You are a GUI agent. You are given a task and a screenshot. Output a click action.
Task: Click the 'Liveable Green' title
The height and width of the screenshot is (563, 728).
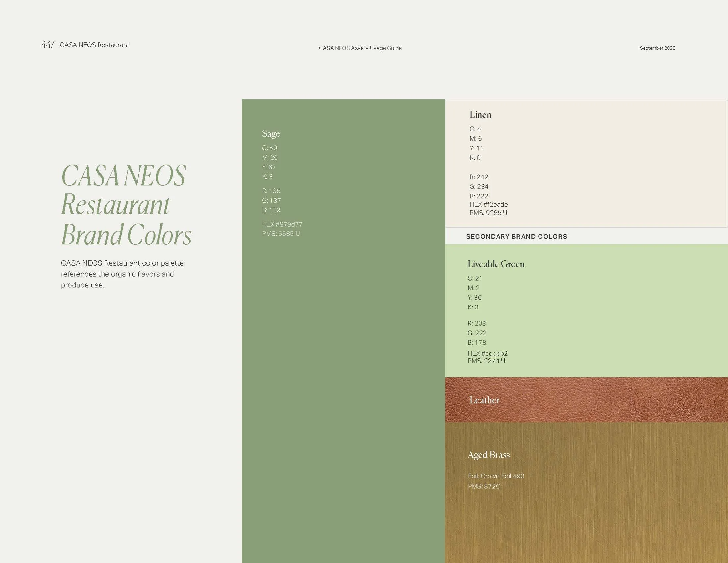click(x=496, y=264)
